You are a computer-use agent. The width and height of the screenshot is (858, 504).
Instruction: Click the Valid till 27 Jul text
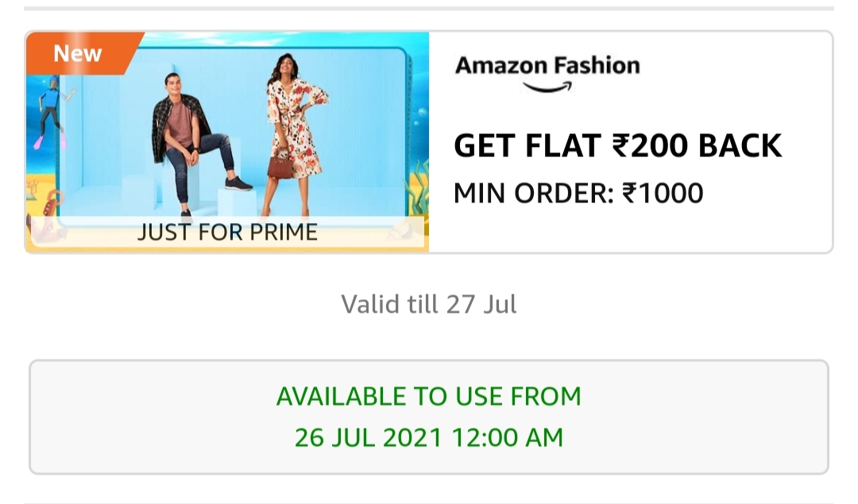click(x=429, y=304)
